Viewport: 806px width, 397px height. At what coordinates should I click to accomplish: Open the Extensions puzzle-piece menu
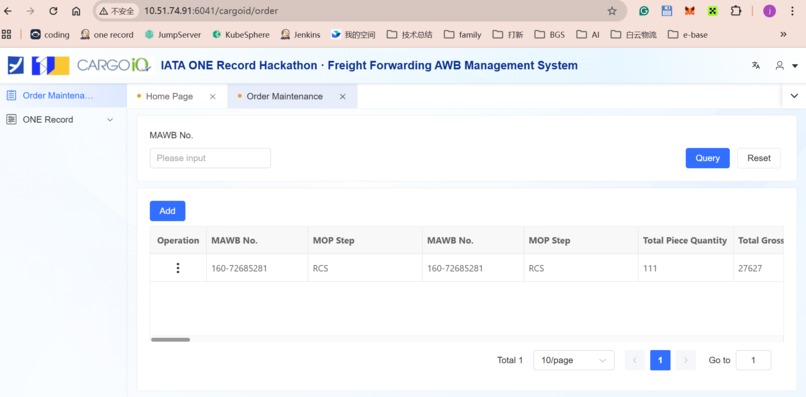736,11
